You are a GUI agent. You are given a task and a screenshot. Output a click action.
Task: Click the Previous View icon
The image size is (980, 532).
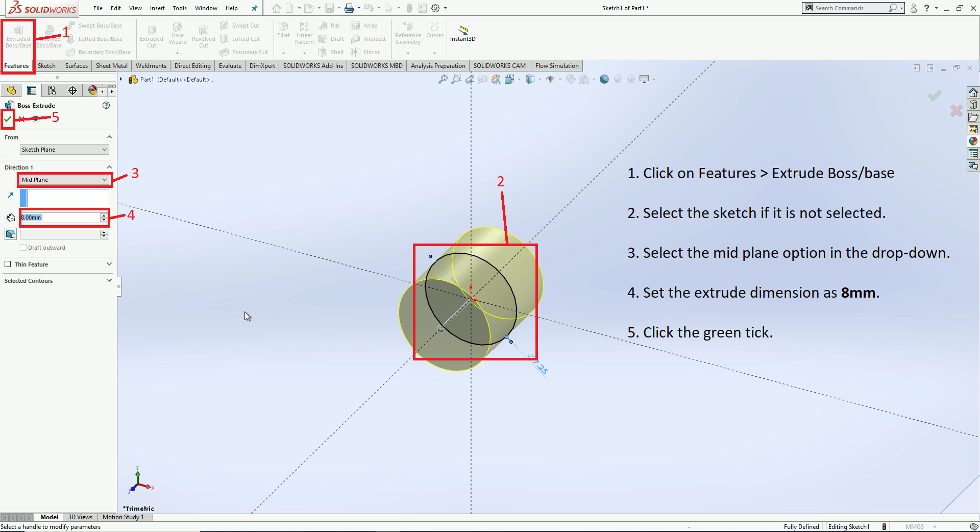(470, 79)
